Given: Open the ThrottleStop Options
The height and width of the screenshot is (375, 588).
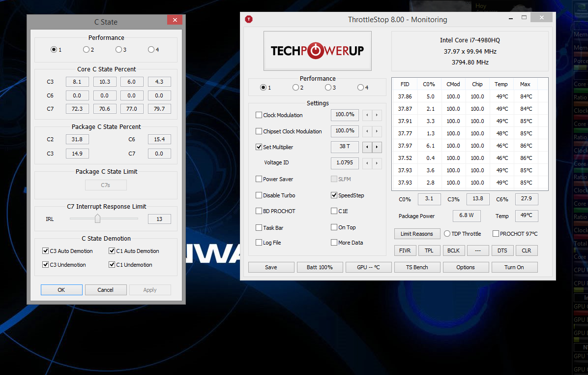Looking at the screenshot, I should (466, 267).
